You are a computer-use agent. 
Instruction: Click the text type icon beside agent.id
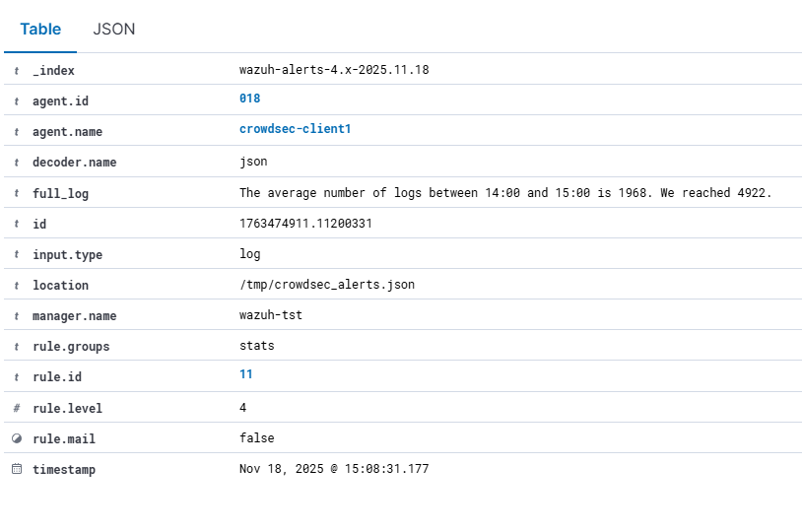17,101
